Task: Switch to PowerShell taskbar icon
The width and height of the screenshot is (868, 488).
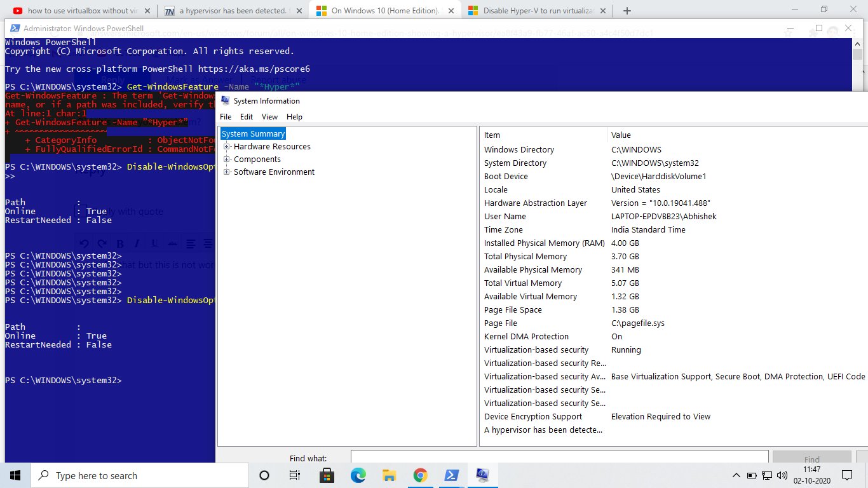Action: [451, 475]
